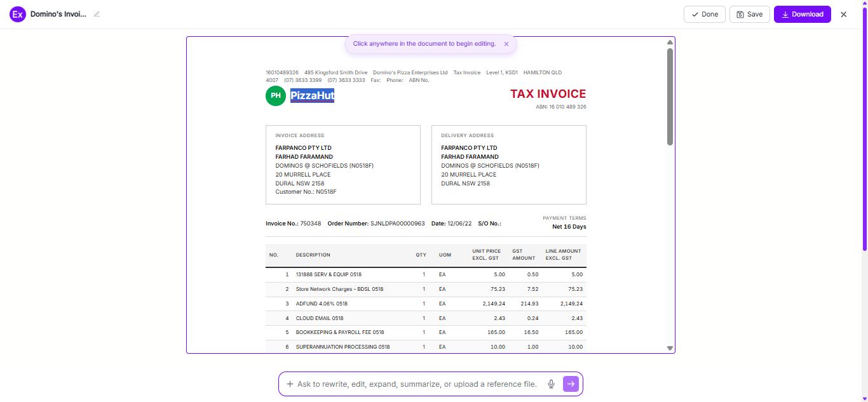Screen dimensions: 868x402
Task: Click the DELIVERY ADDRESS label
Action: (468, 135)
